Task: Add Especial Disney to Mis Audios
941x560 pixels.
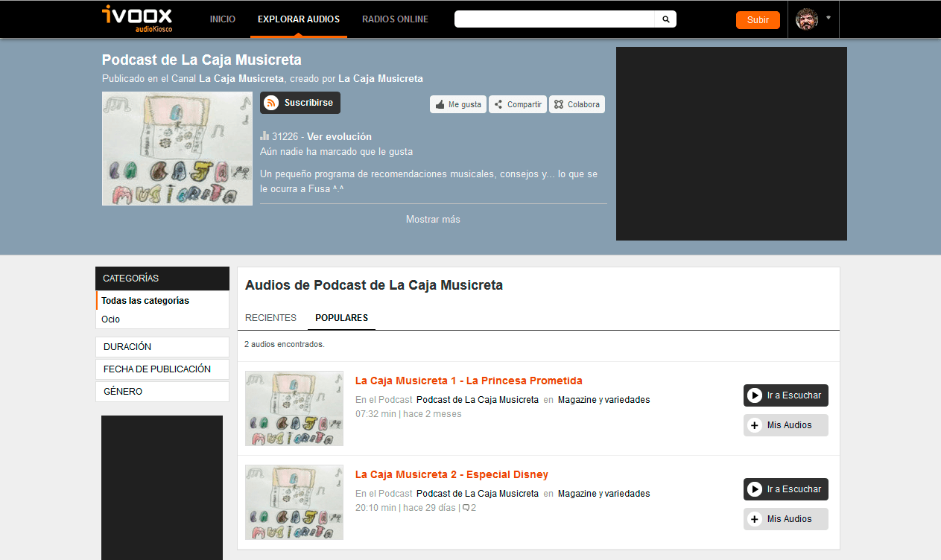Action: click(x=785, y=519)
